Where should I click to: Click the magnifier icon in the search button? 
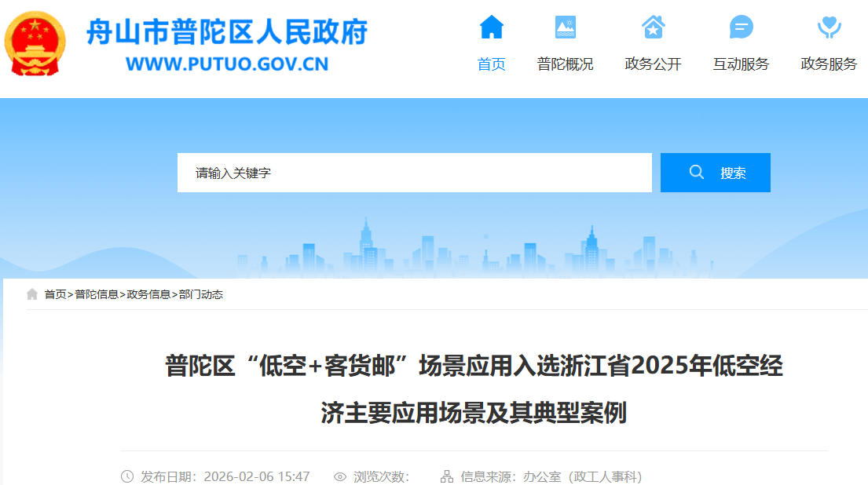697,172
